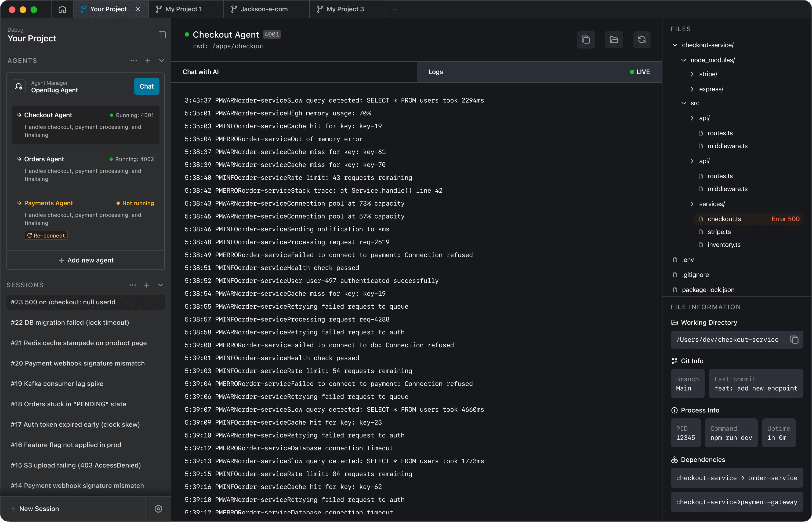Re-connect the Payments Agent

pos(46,236)
